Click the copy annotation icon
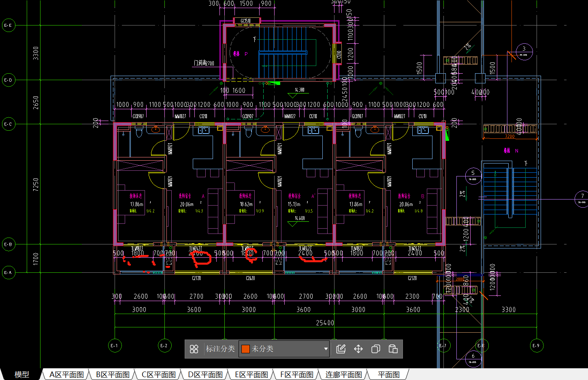The height and width of the screenshot is (380, 588). pos(376,349)
